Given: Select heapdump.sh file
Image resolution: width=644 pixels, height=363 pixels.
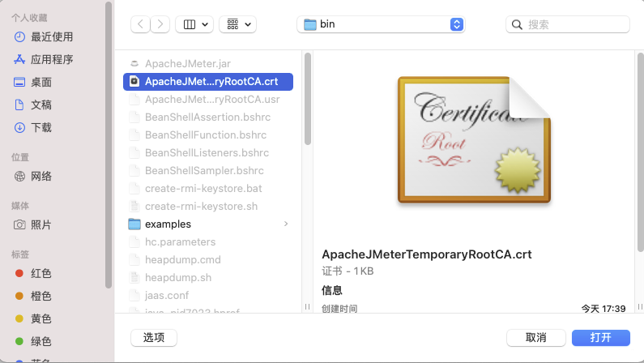Looking at the screenshot, I should (x=208, y=278).
